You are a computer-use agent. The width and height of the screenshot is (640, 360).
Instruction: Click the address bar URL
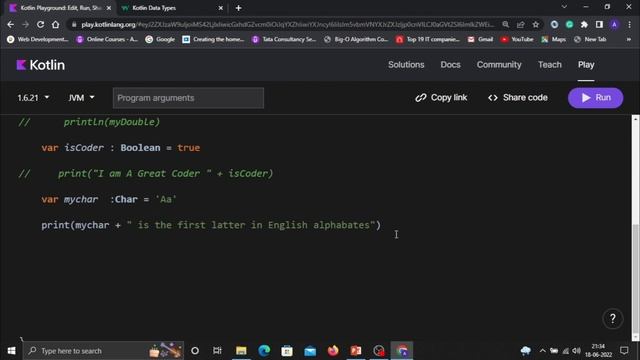click(x=288, y=24)
